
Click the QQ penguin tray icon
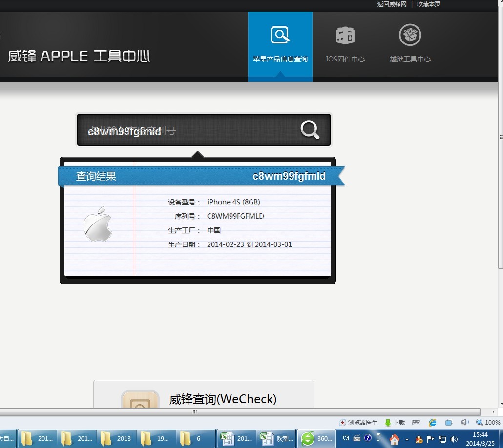tap(419, 439)
